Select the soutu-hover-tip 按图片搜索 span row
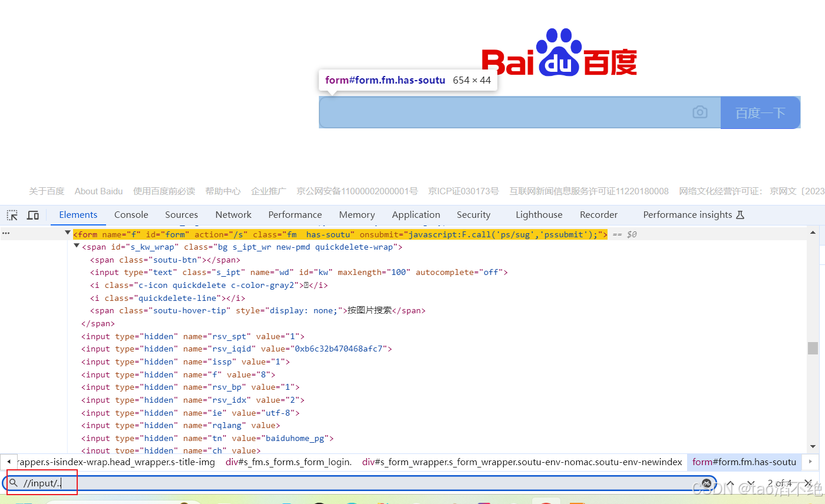This screenshot has height=504, width=825. pyautogui.click(x=258, y=310)
